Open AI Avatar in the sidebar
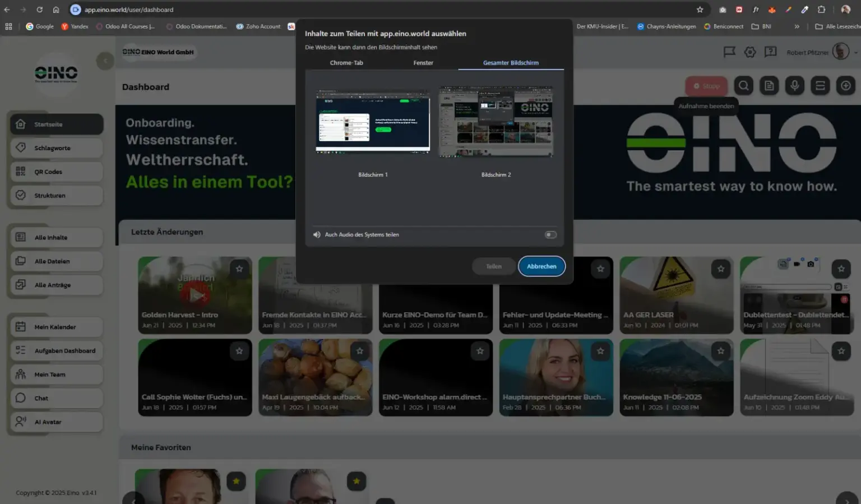The image size is (861, 504). (57, 422)
